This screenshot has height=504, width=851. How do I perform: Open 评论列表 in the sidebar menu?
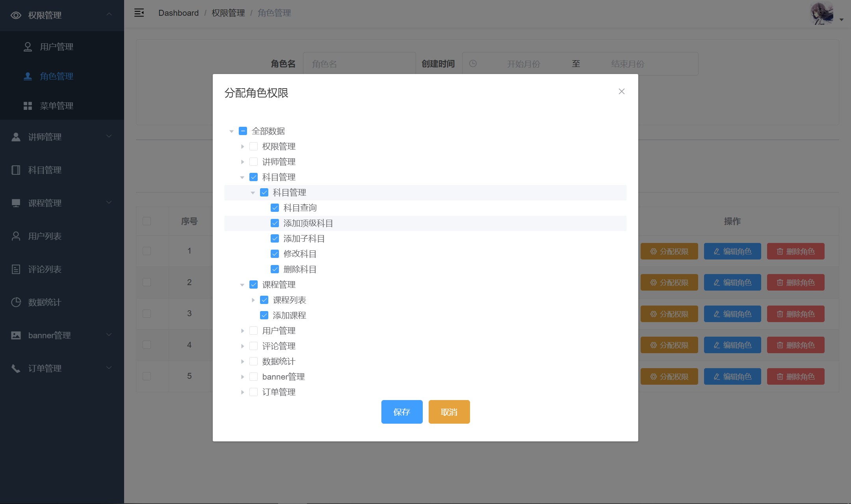click(x=45, y=269)
